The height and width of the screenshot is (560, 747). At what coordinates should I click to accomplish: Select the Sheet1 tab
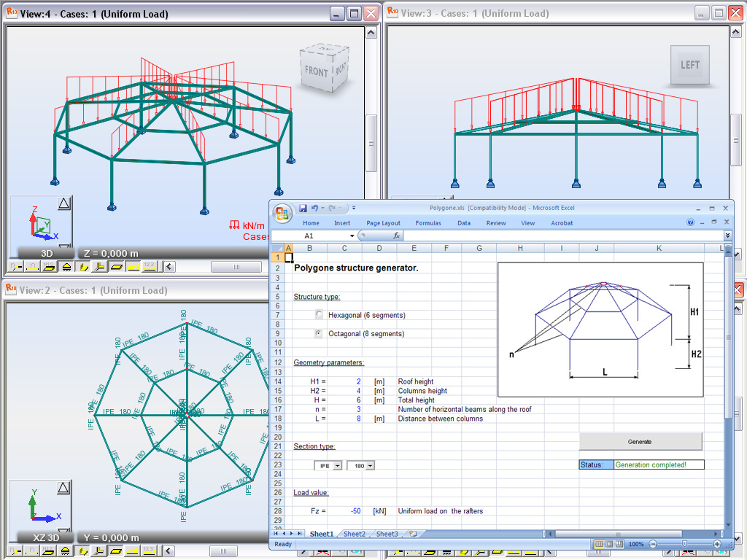point(322,534)
